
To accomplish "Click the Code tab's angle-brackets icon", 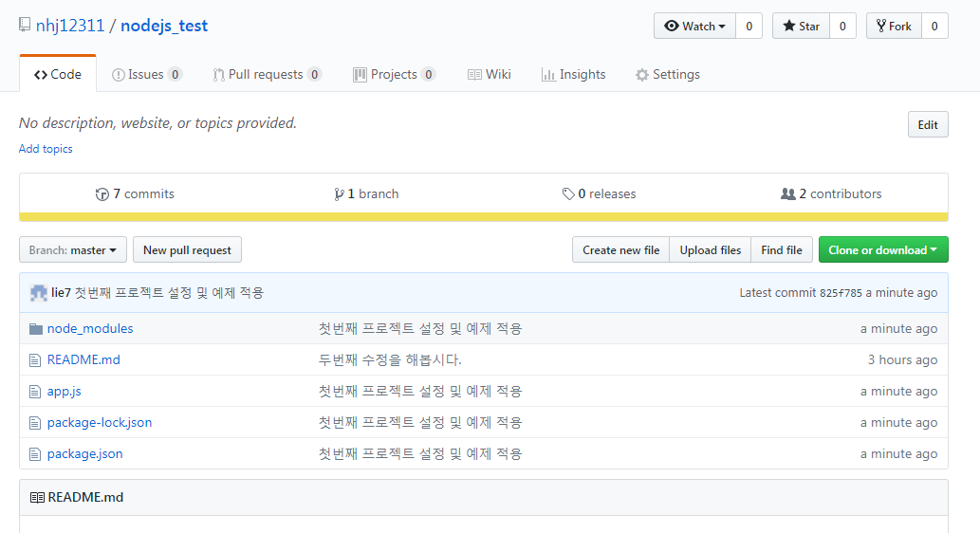I will pos(41,75).
